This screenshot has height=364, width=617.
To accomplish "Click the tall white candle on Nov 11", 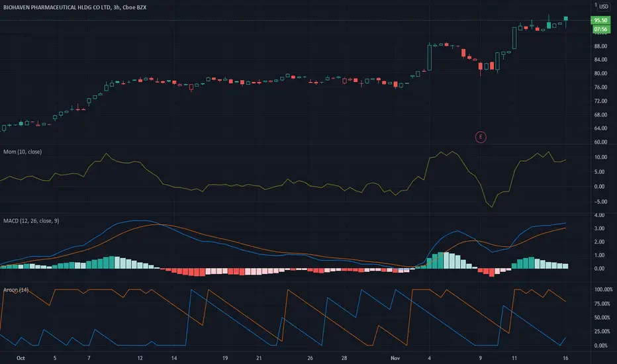I will [514, 38].
